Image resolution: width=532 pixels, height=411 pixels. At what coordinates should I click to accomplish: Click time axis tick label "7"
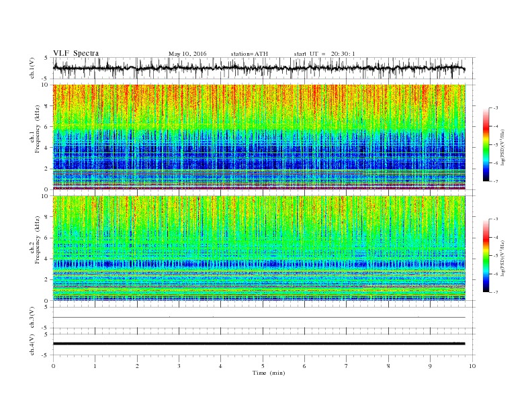click(x=347, y=366)
